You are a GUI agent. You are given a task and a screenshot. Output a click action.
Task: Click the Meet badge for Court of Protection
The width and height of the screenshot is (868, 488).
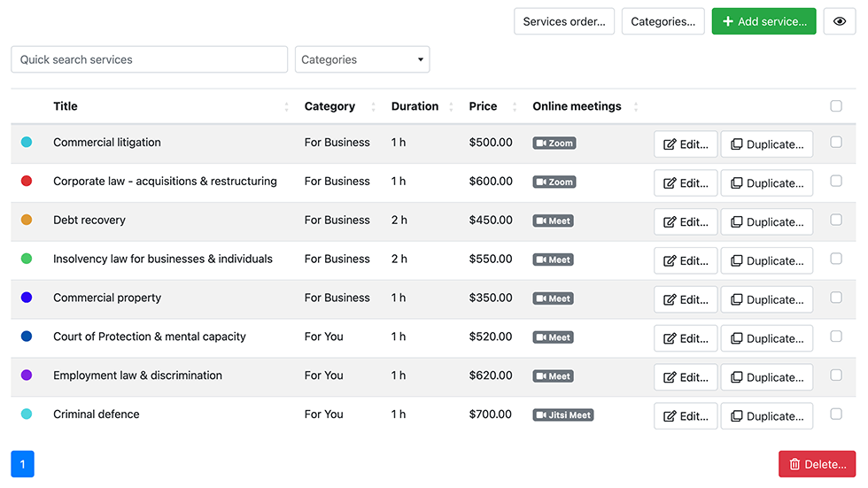point(553,337)
